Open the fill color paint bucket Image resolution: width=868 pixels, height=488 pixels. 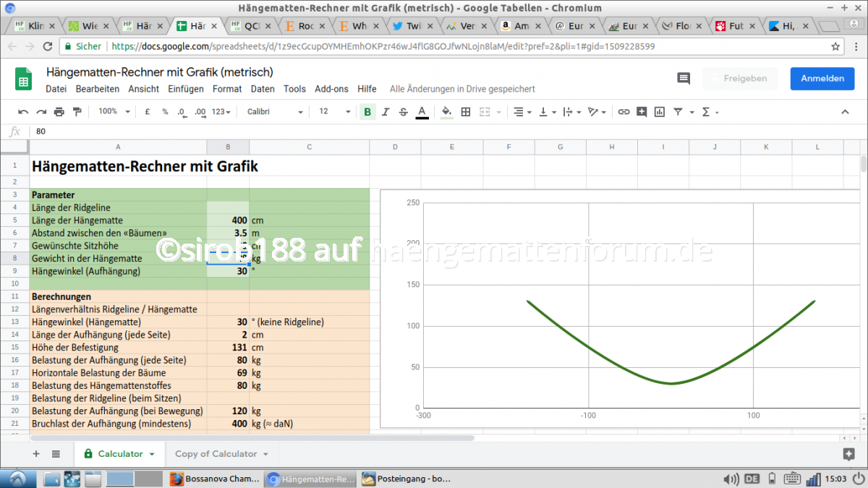point(446,112)
